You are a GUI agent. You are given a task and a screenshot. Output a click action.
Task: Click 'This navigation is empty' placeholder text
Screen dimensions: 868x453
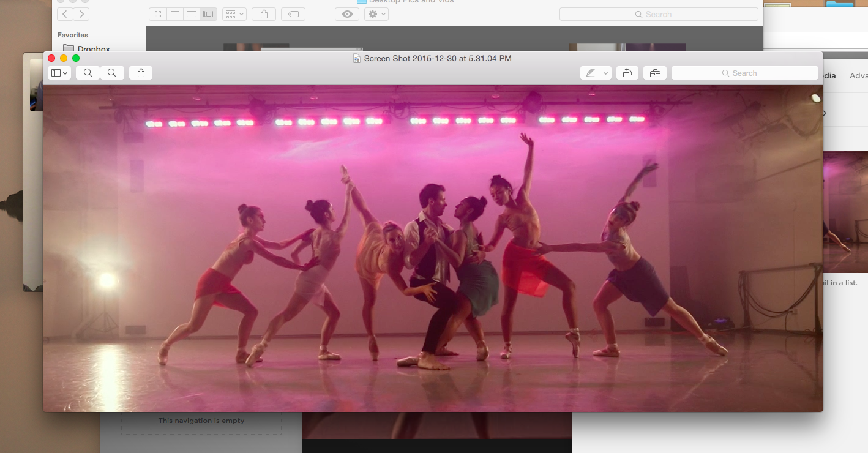201,421
